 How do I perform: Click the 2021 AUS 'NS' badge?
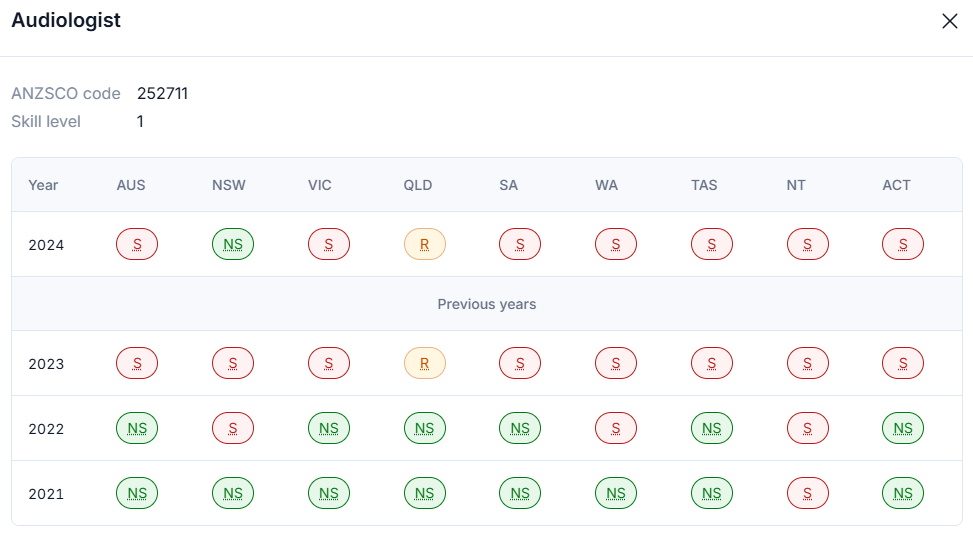(137, 493)
